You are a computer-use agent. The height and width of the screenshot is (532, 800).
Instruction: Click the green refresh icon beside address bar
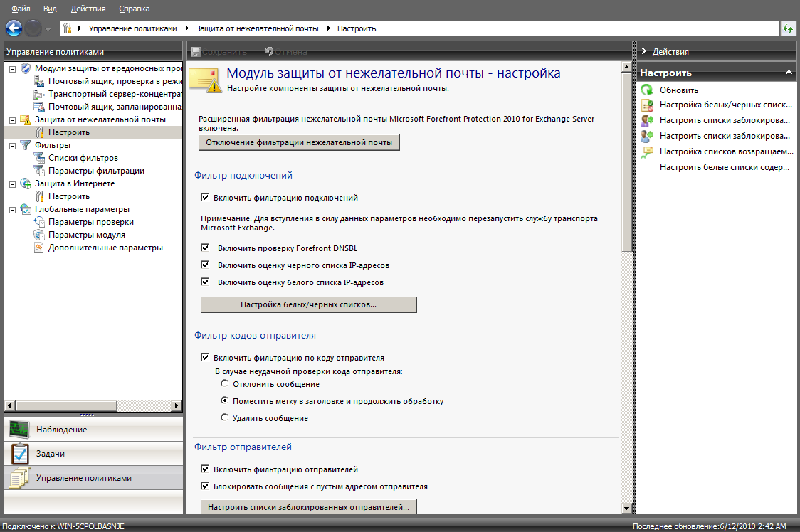tap(788, 28)
